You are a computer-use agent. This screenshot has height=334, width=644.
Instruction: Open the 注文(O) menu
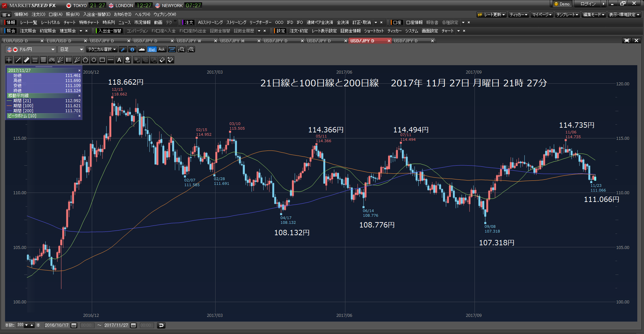coord(38,14)
